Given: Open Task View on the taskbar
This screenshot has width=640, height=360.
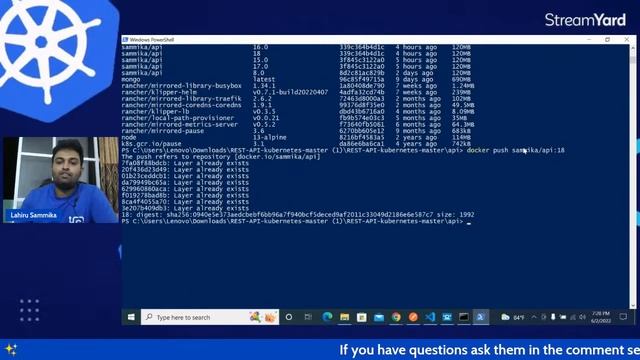Looking at the screenshot, I should pyautogui.click(x=308, y=317).
